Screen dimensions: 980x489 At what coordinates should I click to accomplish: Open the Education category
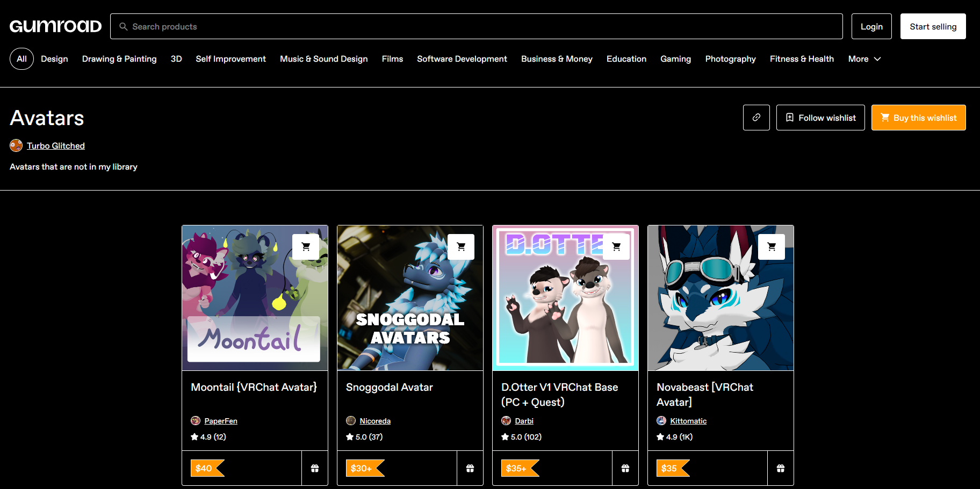pos(626,59)
